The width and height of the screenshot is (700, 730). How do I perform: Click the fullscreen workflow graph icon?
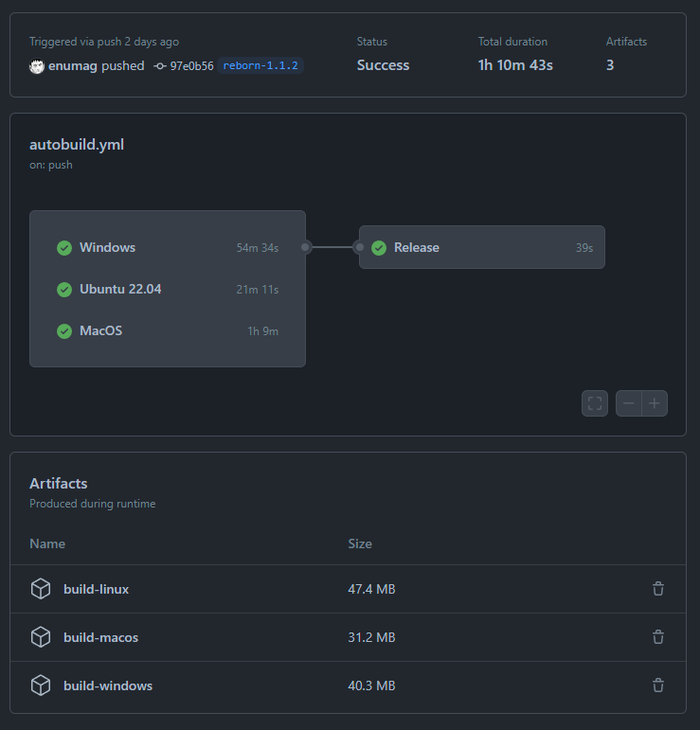pyautogui.click(x=595, y=403)
